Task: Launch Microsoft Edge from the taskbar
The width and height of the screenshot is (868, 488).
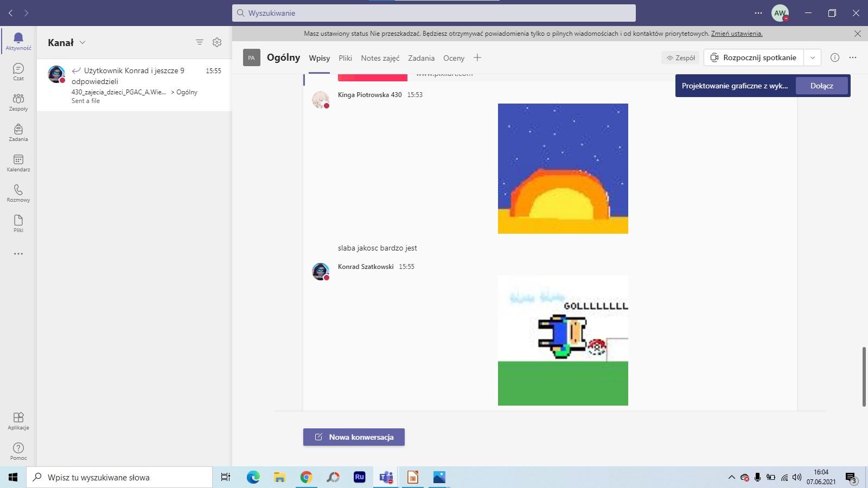Action: coord(253,477)
